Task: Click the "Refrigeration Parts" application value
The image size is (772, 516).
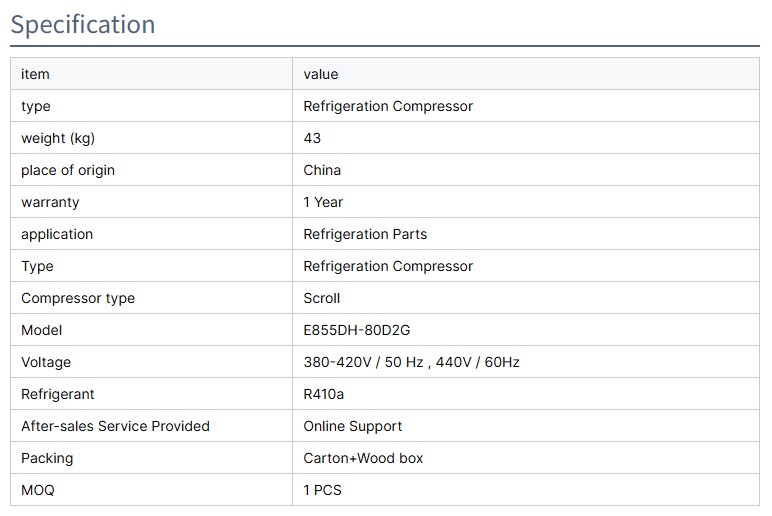Action: pos(365,234)
